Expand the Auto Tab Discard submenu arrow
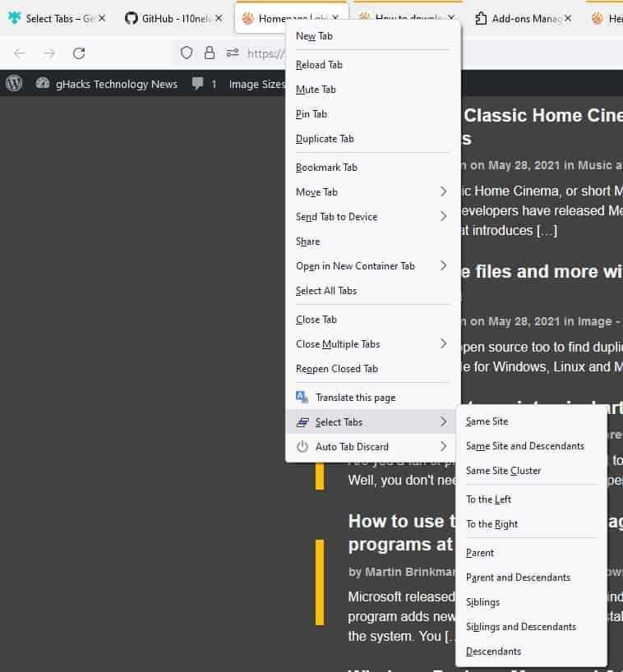This screenshot has height=672, width=623. (x=443, y=447)
